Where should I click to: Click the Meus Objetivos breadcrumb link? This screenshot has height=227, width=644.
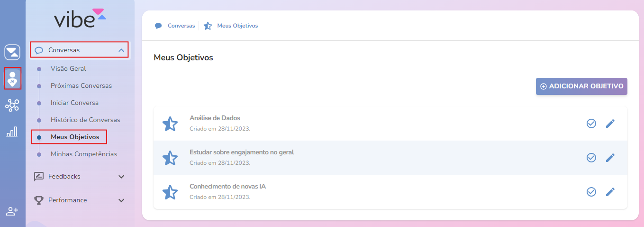tap(237, 26)
